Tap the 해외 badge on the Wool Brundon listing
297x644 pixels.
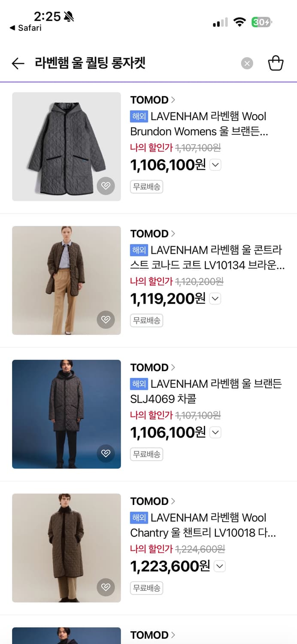click(x=139, y=116)
